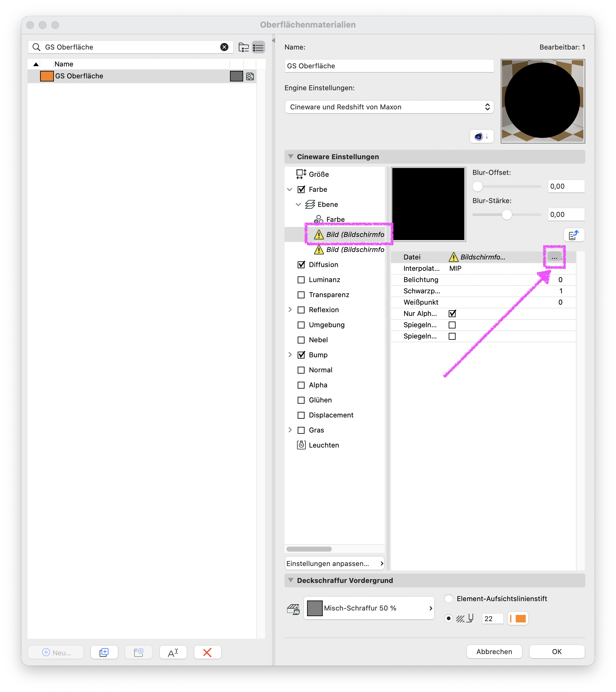
Task: Enable the Alpha checkbox
Action: click(301, 385)
